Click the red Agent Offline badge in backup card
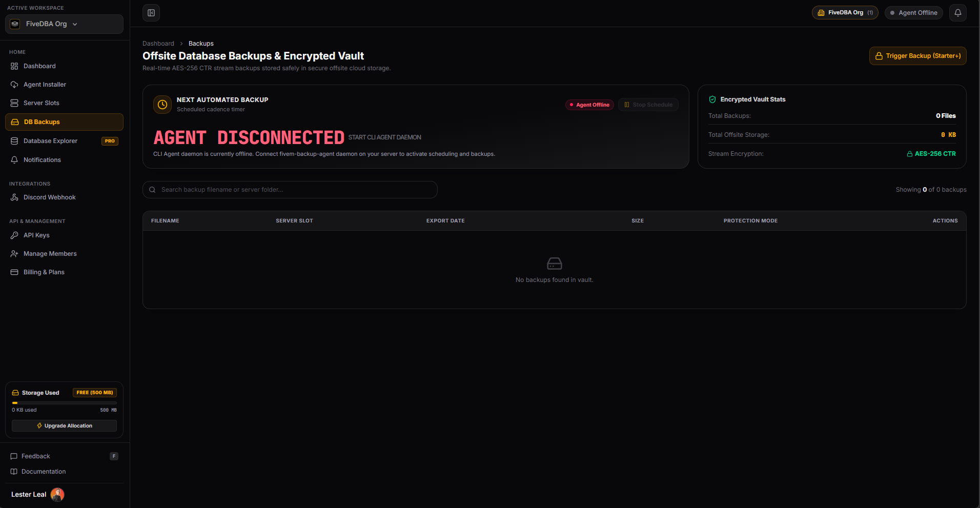Viewport: 980px width, 508px height. click(589, 105)
